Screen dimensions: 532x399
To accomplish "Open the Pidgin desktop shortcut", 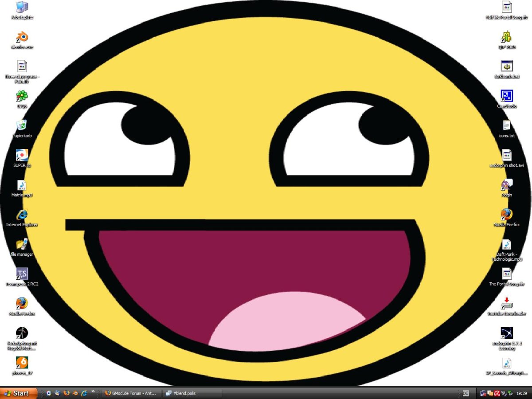I will point(507,184).
